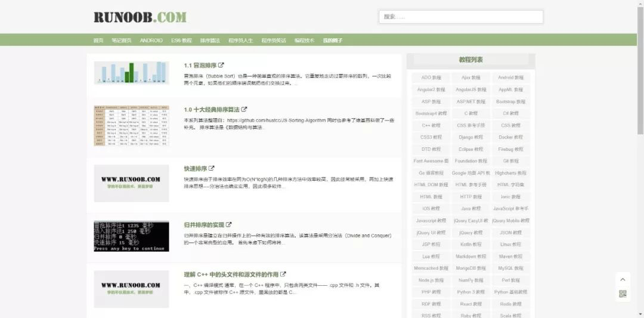Open the 快速排序 article's WWW.RUNOOB.COM thumbnail
This screenshot has width=644, height=318.
131,183
